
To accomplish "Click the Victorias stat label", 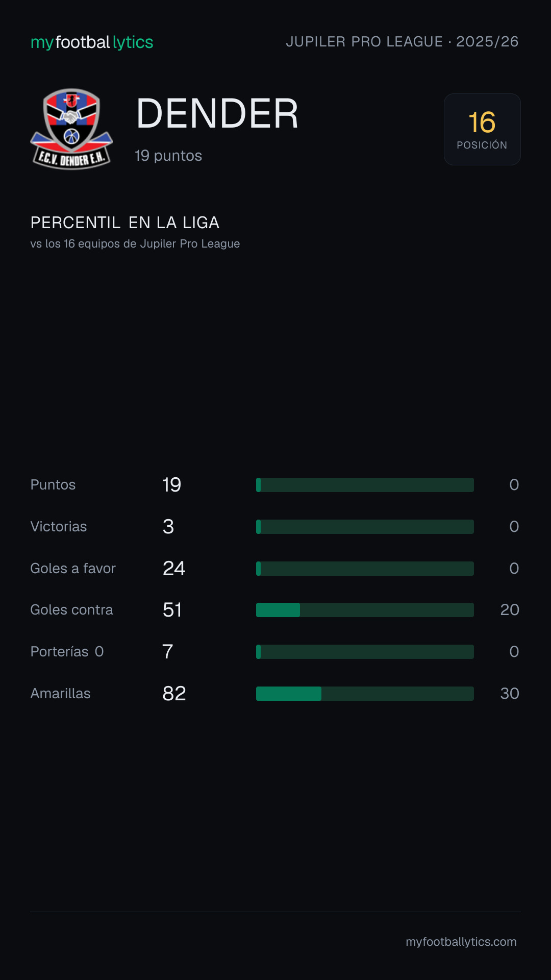I will (59, 527).
